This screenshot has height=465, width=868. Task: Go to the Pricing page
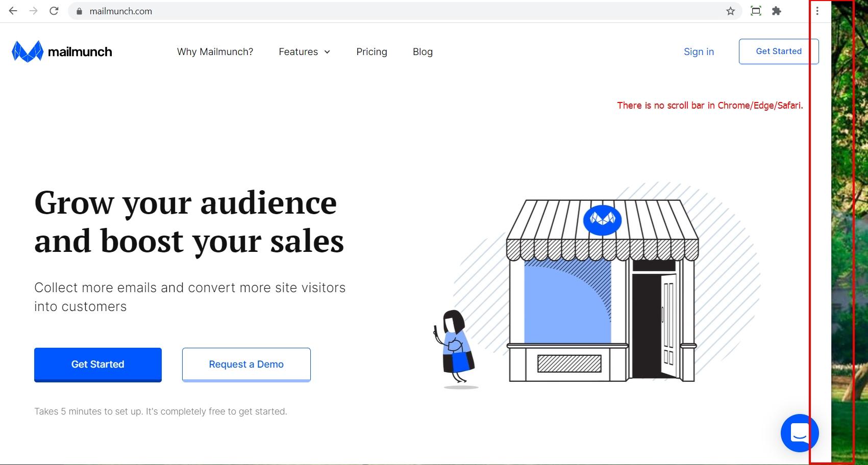pyautogui.click(x=371, y=51)
